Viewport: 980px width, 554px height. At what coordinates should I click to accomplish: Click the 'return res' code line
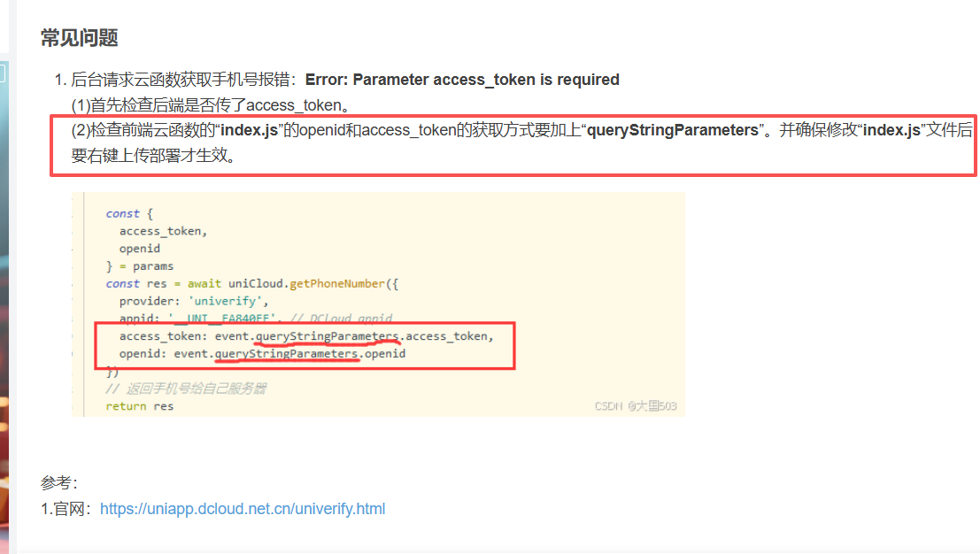pos(139,406)
